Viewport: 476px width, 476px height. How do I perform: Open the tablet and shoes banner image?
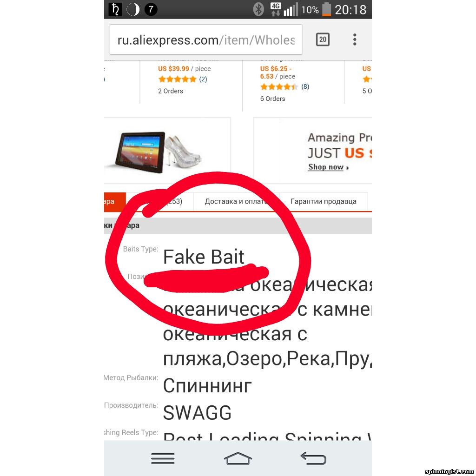coord(167,151)
